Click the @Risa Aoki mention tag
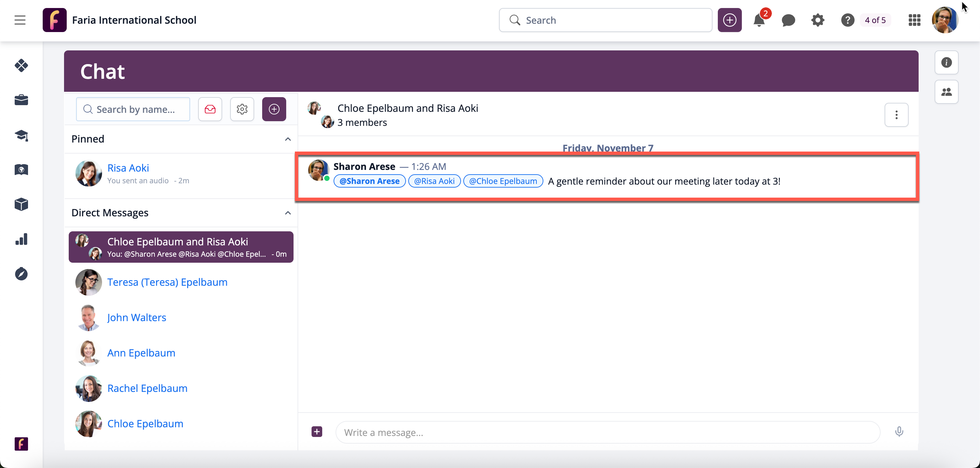This screenshot has width=980, height=468. 434,181
